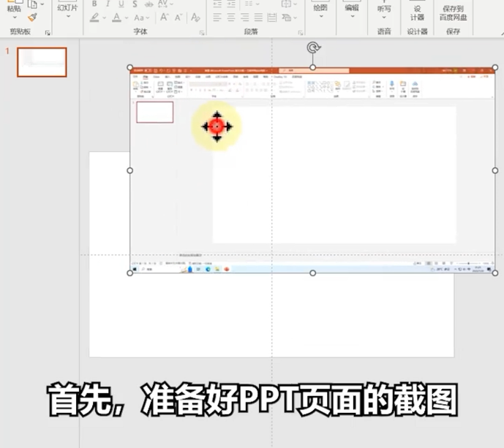Click the Aa change case icon

[x=139, y=18]
